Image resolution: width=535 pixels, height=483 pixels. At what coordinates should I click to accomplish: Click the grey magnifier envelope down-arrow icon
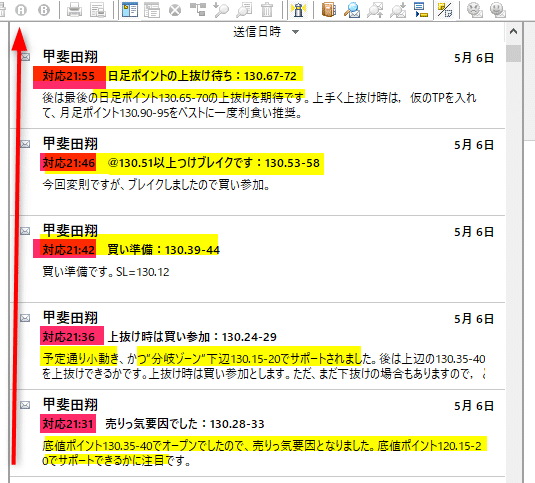(398, 10)
